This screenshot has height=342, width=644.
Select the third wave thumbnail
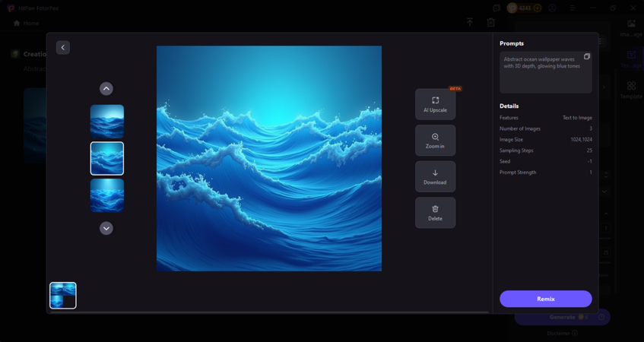coord(106,195)
